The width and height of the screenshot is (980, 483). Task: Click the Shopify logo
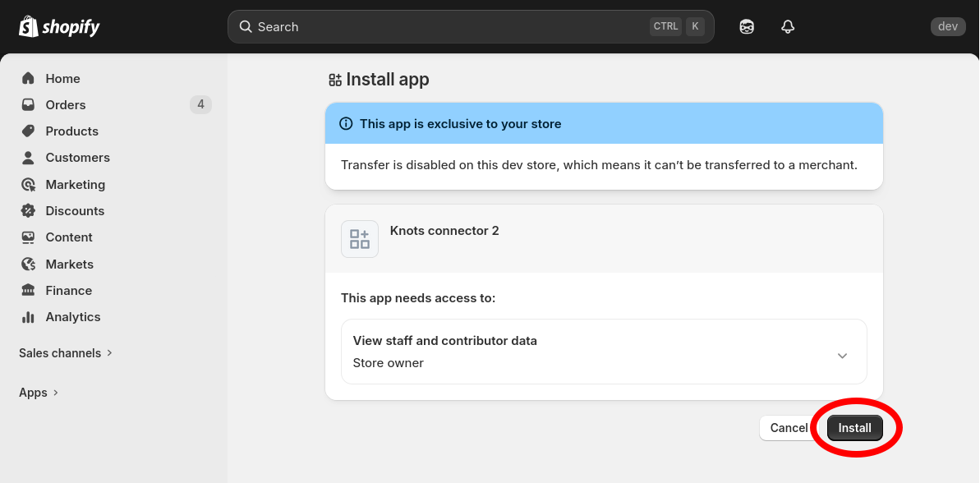[x=59, y=26]
